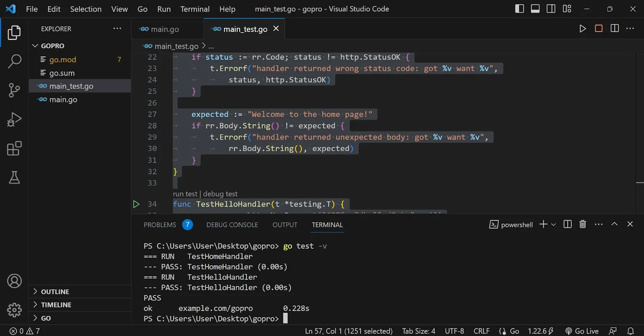Open the View menu
The image size is (644, 336).
120,9
